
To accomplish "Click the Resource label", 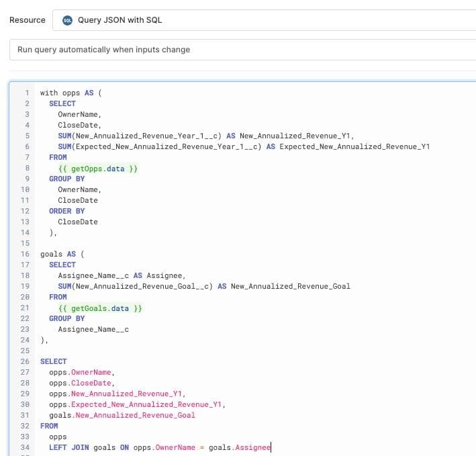I will coord(28,20).
